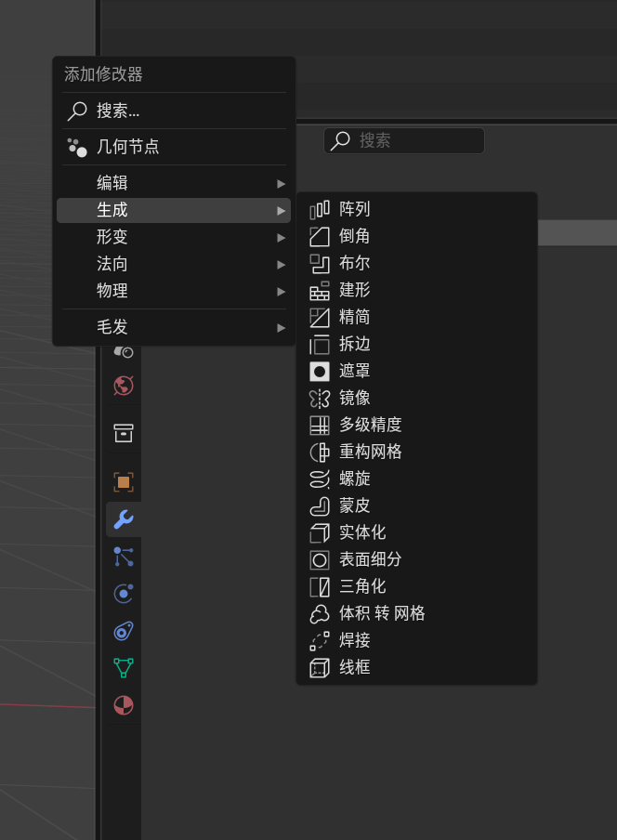
Task: Expand the 形变 (Deform) submenu
Action: coord(174,237)
